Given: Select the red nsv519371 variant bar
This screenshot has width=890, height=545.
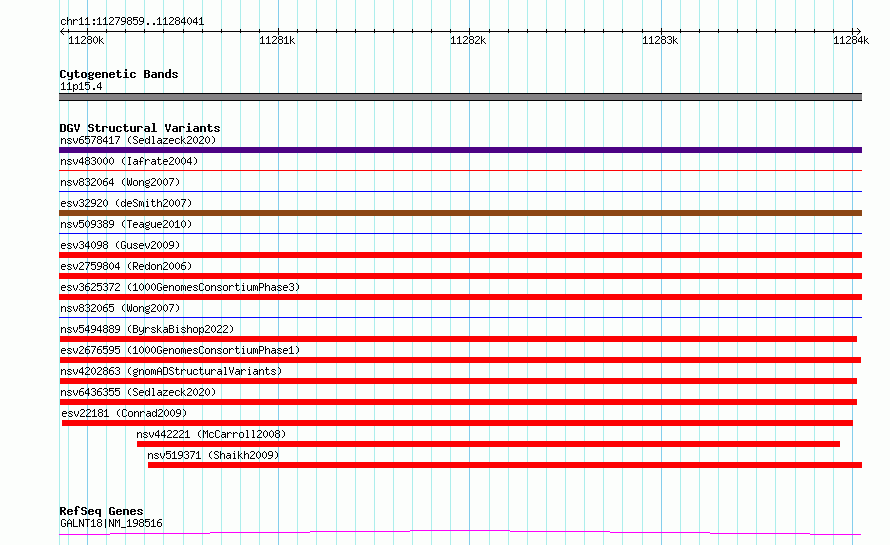Looking at the screenshot, I should coord(505,465).
